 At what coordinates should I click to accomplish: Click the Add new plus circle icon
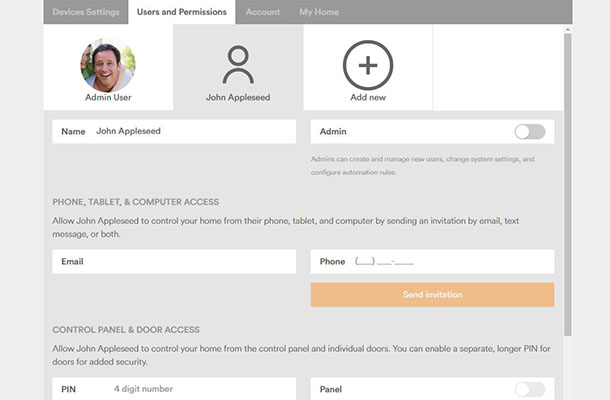point(368,65)
